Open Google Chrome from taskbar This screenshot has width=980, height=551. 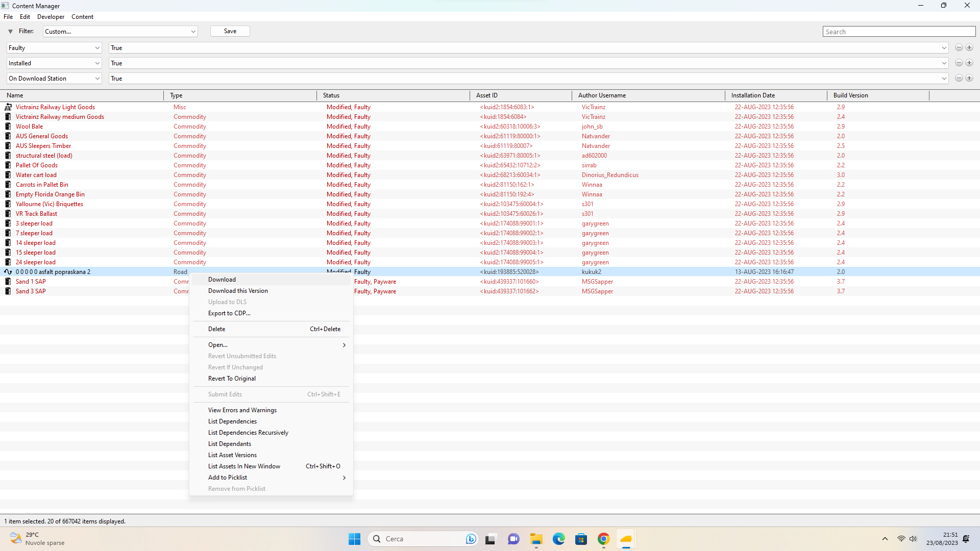coord(604,539)
